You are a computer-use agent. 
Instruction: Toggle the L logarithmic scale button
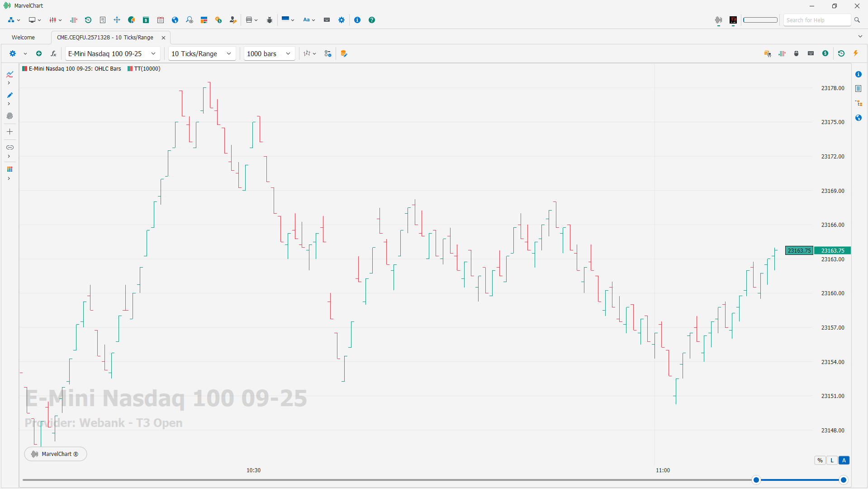click(x=832, y=460)
